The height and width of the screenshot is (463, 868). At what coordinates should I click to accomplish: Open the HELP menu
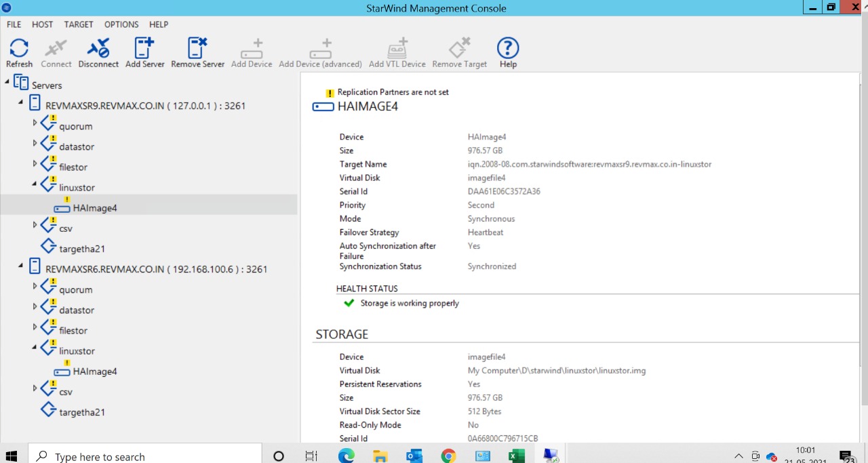click(159, 24)
